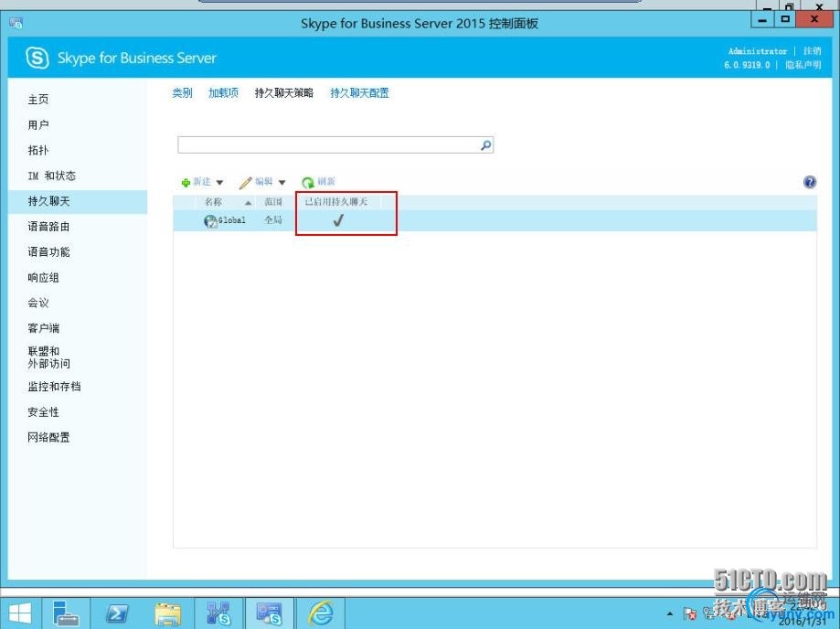Open the Windows Start button

[20, 613]
